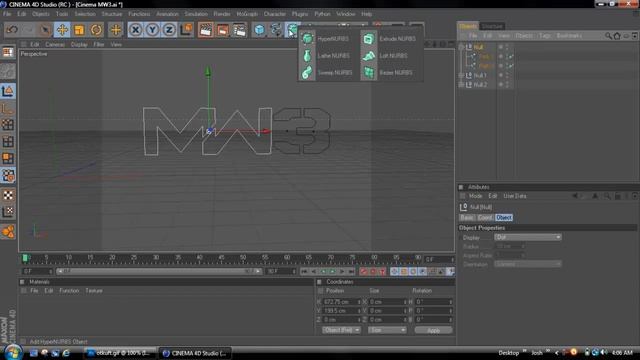Open Render to Picture Viewer icon

click(x=222, y=29)
